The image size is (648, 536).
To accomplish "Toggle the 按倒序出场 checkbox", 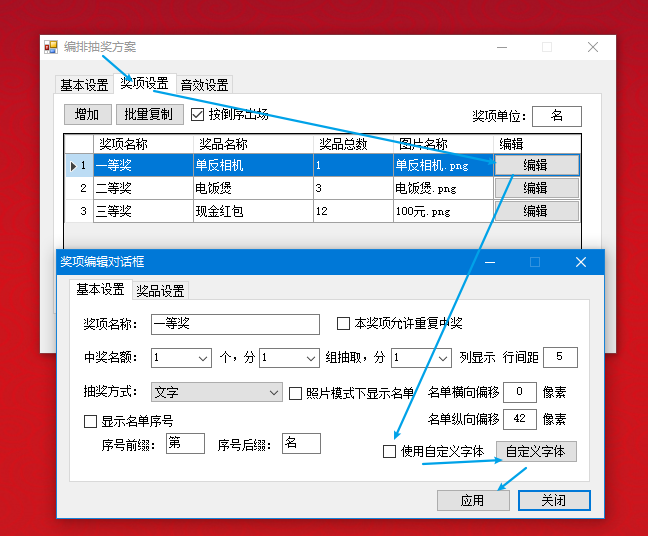I will 198,115.
